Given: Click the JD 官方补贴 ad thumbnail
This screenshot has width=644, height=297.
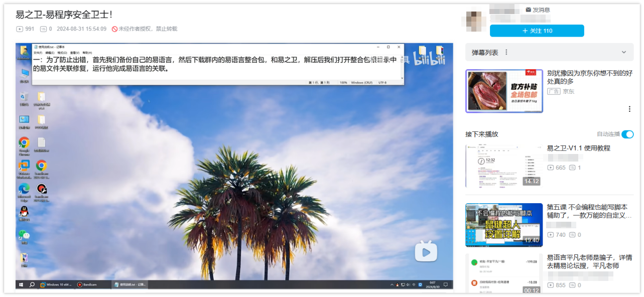Looking at the screenshot, I should coord(504,91).
